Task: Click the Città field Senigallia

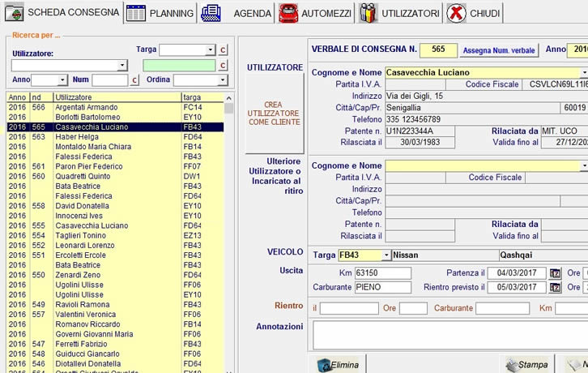Action: 472,108
